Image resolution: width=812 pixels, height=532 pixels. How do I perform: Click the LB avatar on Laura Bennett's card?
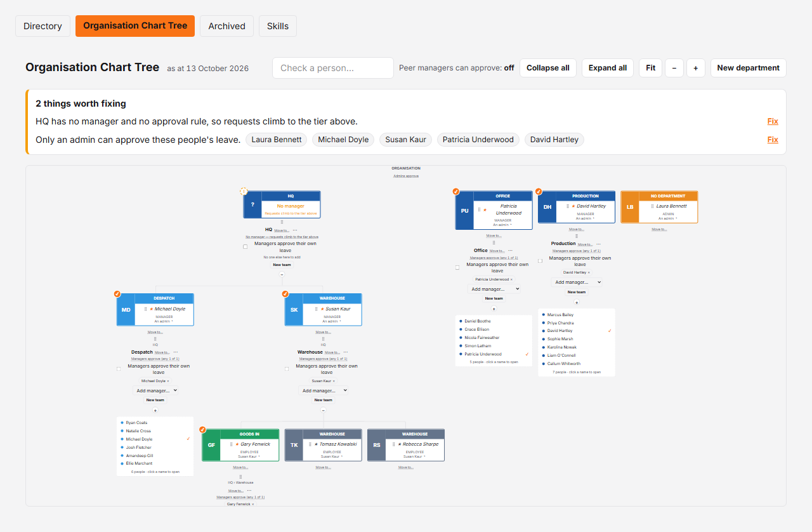(629, 208)
